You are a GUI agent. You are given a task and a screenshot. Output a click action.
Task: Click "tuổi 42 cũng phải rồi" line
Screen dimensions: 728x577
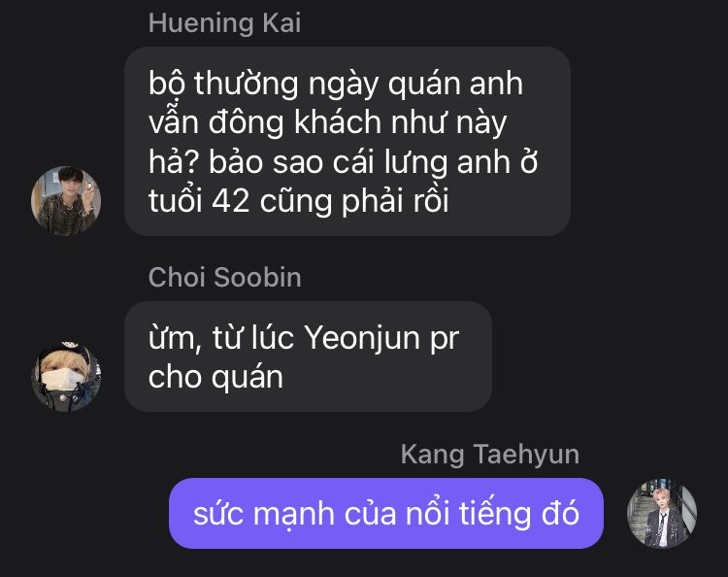pos(299,202)
